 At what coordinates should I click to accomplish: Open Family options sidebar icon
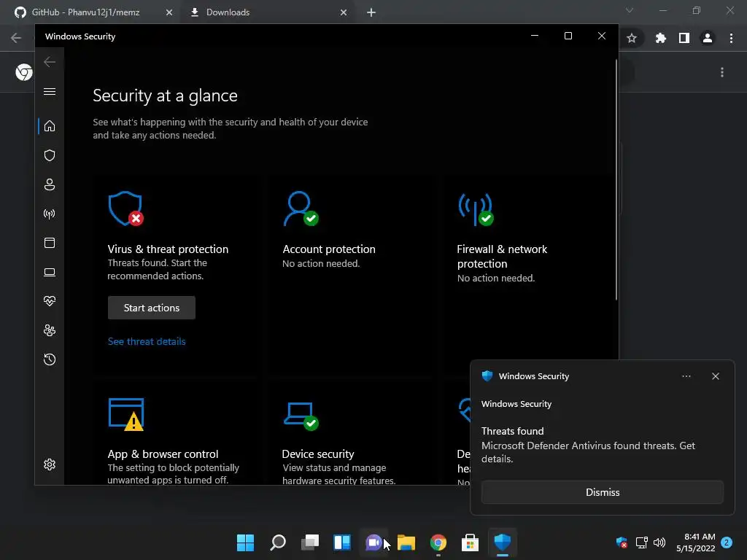click(50, 330)
